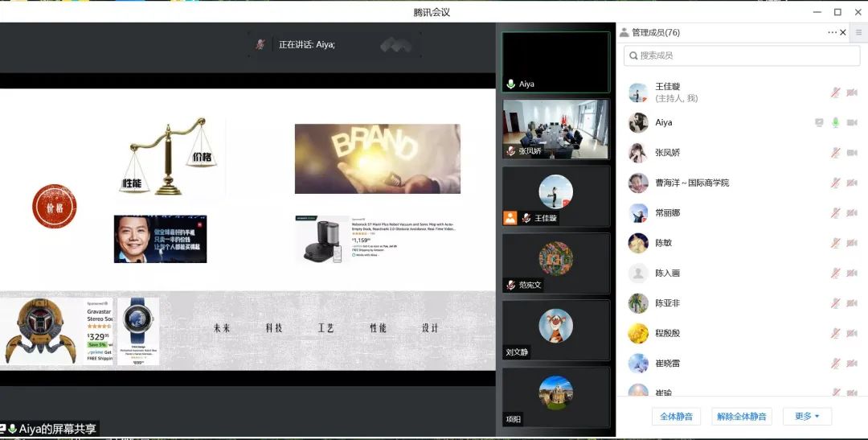Click 崔晓雷's camera icon

coord(851,363)
